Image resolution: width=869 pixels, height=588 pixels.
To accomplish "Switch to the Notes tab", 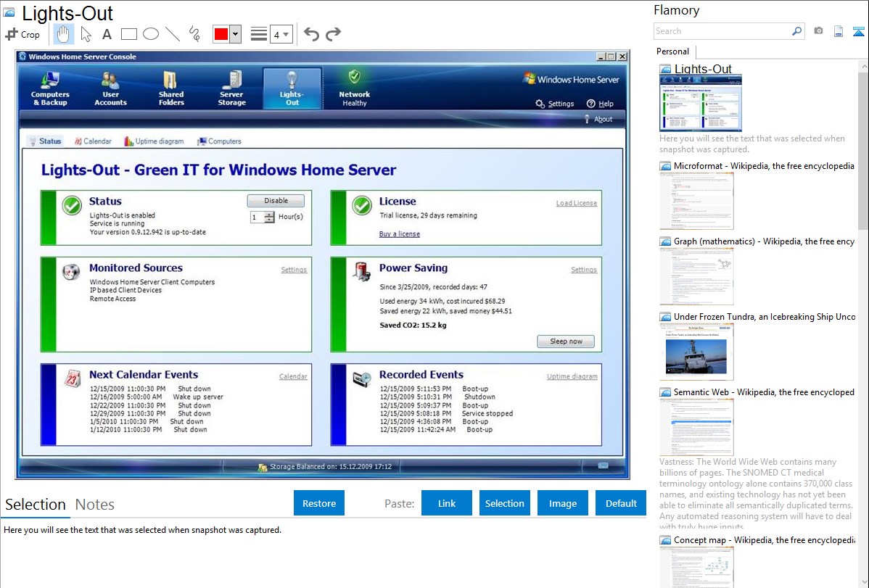I will click(95, 505).
